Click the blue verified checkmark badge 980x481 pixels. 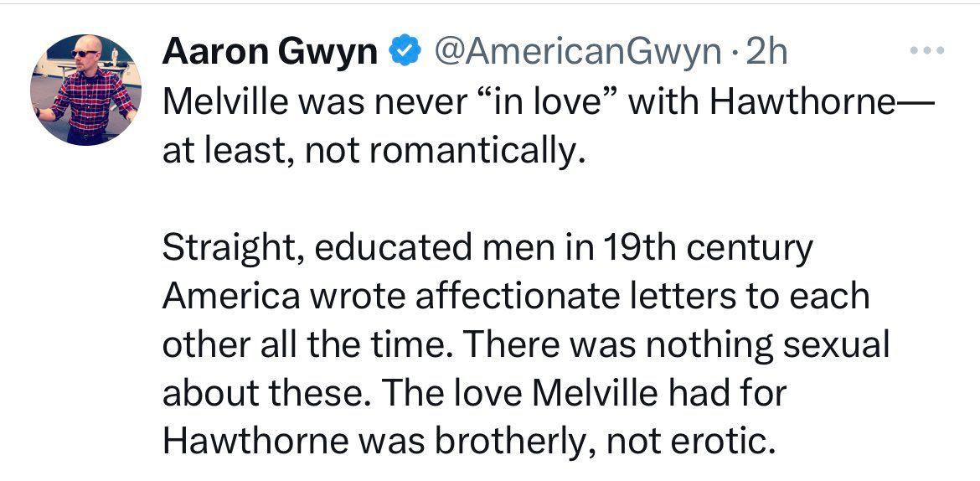405,53
